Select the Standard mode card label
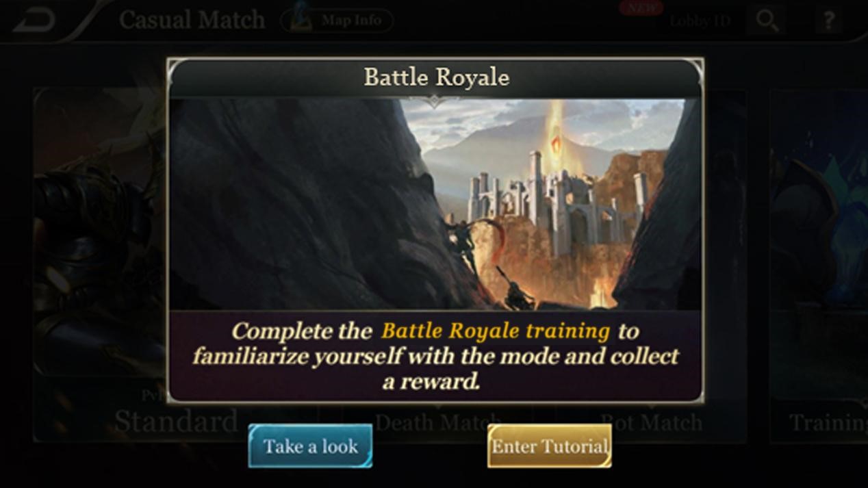This screenshot has height=488, width=868. tap(176, 420)
